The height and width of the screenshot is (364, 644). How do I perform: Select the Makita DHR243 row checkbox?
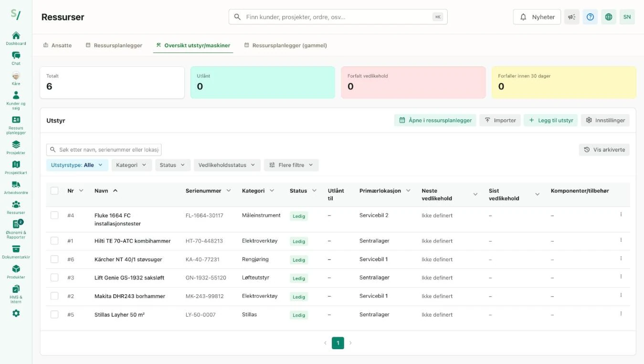pos(54,296)
